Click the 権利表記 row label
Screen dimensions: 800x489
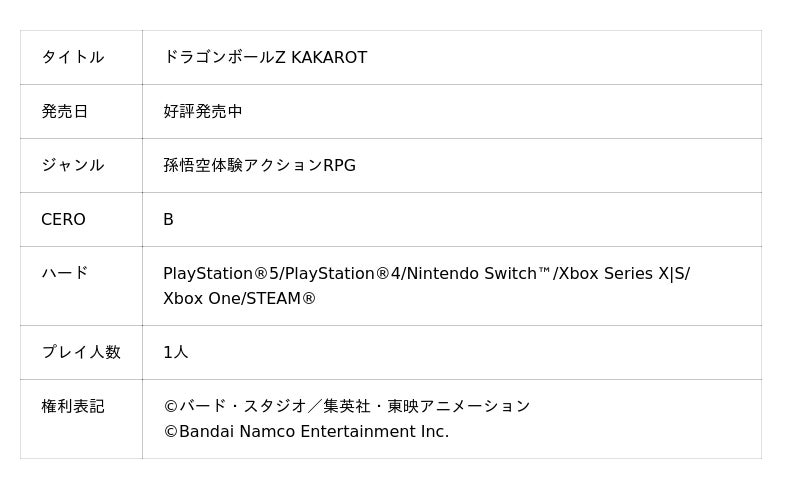pos(72,406)
